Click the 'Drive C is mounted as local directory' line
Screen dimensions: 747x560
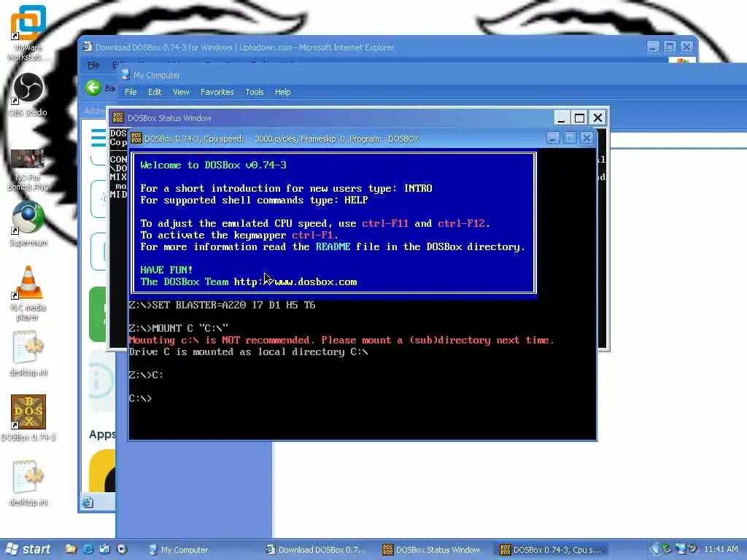pos(248,352)
